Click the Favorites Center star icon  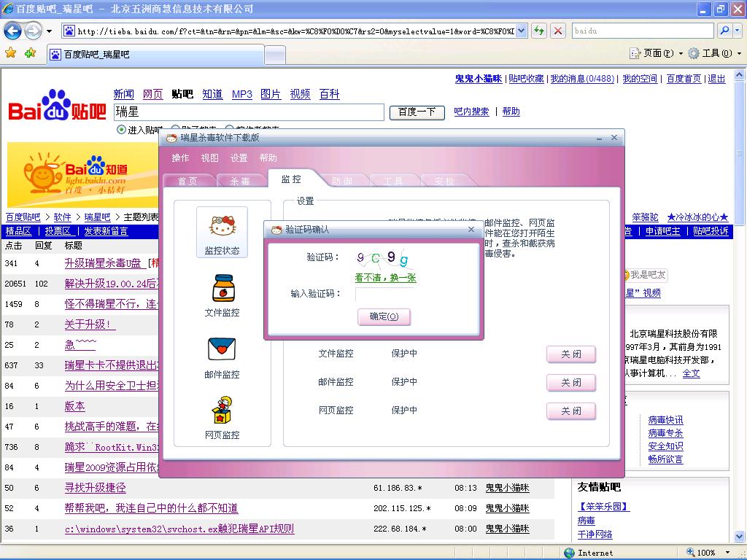tap(10, 52)
